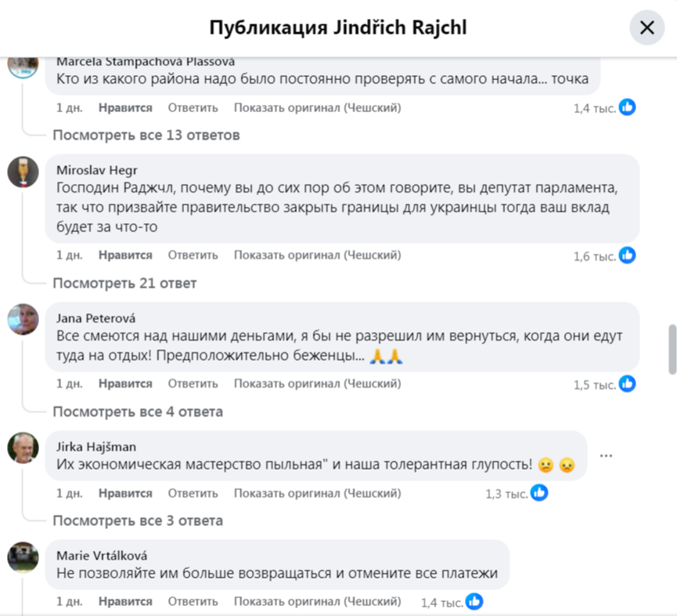Click "Ответить" under Jirka Hajšman's comment

193,493
